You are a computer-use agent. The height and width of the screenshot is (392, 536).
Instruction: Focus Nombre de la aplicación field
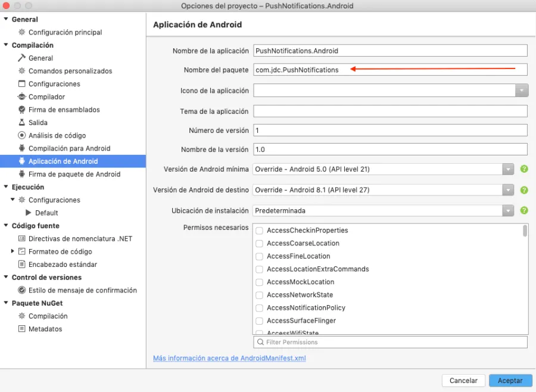390,51
